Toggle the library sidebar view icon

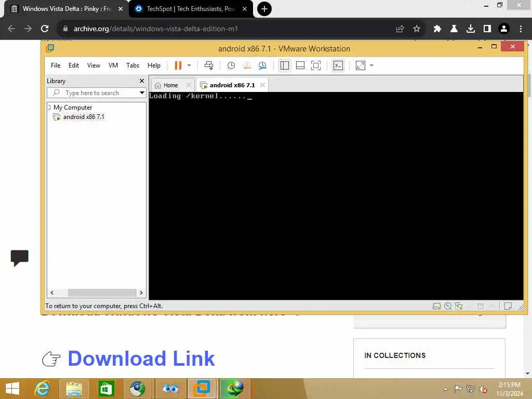pos(284,65)
